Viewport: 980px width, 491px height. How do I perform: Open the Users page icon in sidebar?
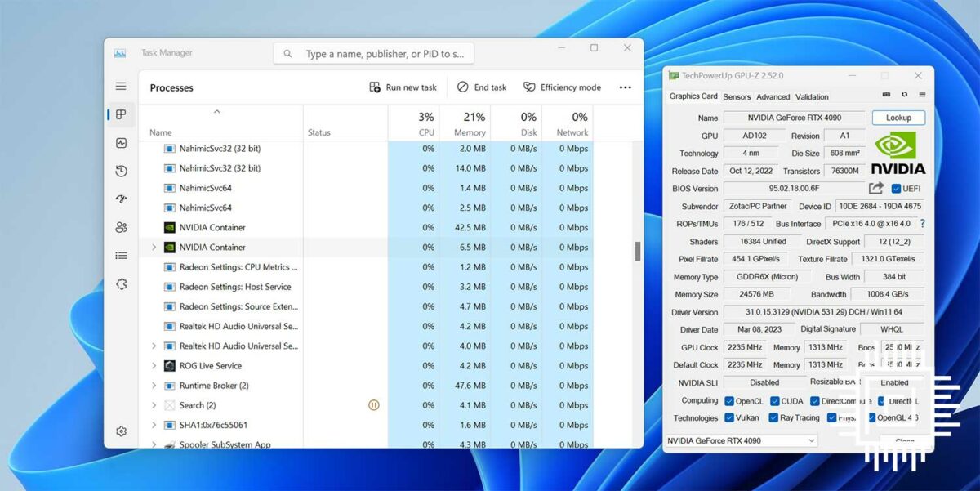pos(121,227)
